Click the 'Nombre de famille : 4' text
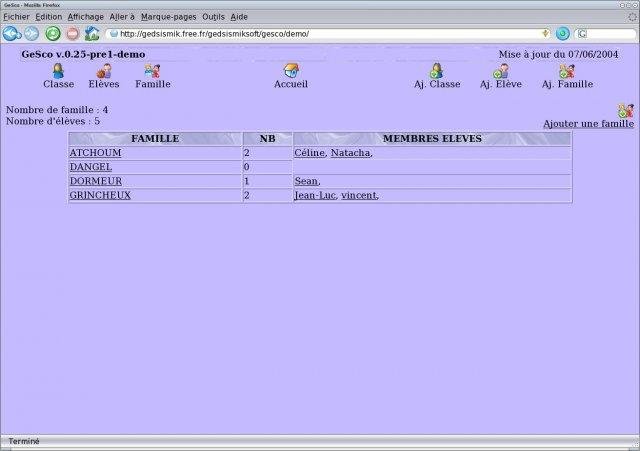640x451 pixels. point(57,110)
